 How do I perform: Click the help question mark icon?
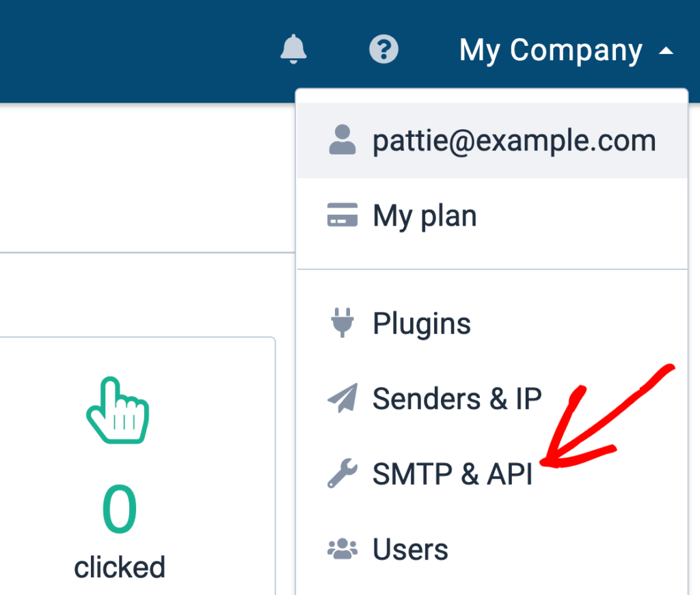pyautogui.click(x=383, y=49)
